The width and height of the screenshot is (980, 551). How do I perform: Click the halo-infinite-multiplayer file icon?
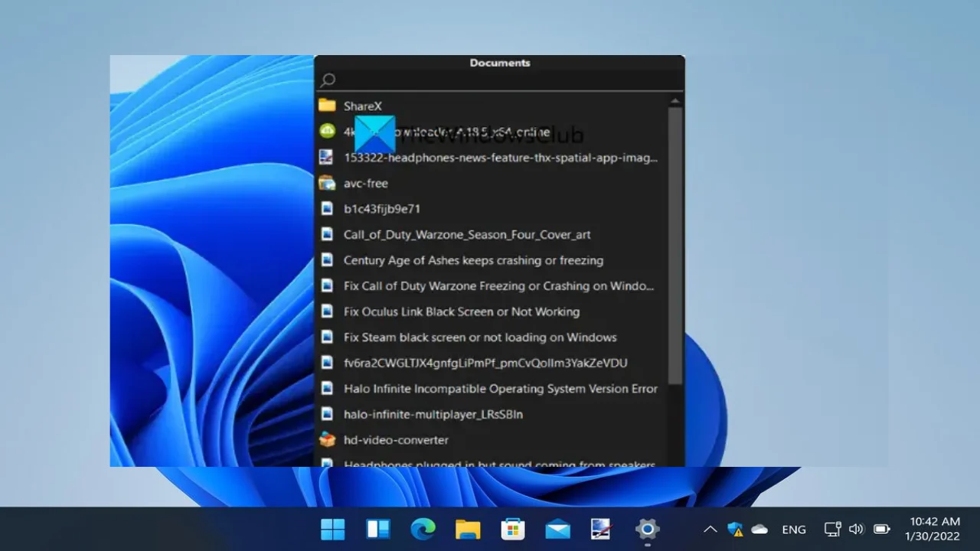[x=327, y=414]
